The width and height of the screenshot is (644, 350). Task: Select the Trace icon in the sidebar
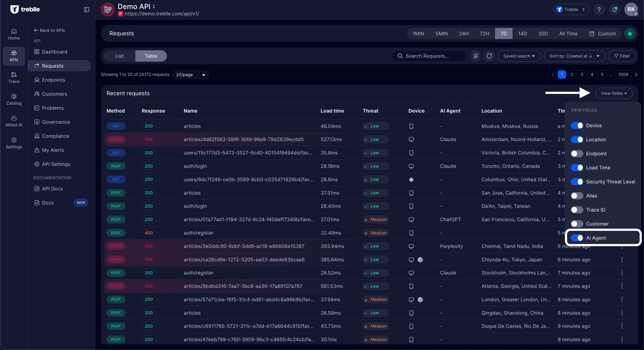coord(14,77)
